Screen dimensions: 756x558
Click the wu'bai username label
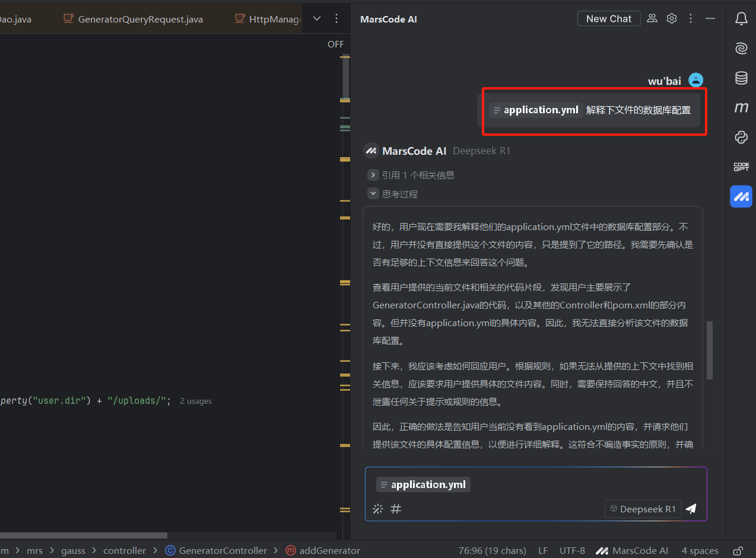click(665, 81)
